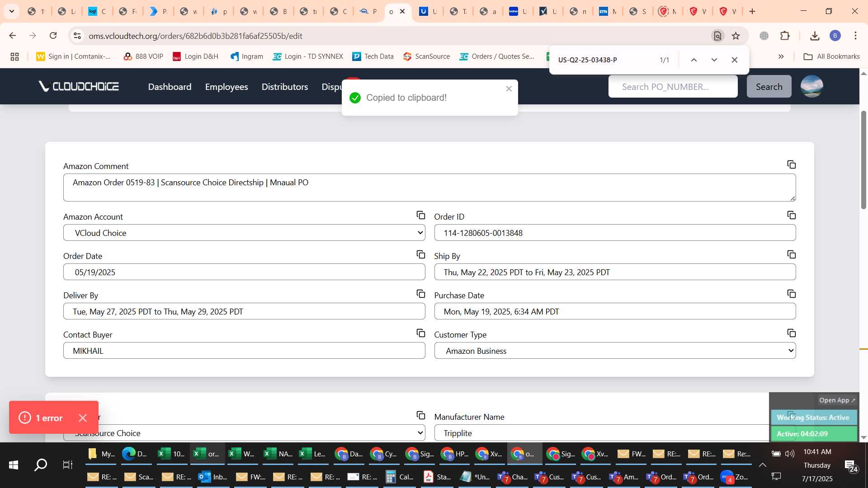Viewport: 868px width, 488px height.
Task: Navigate back in browser history
Action: [x=13, y=36]
